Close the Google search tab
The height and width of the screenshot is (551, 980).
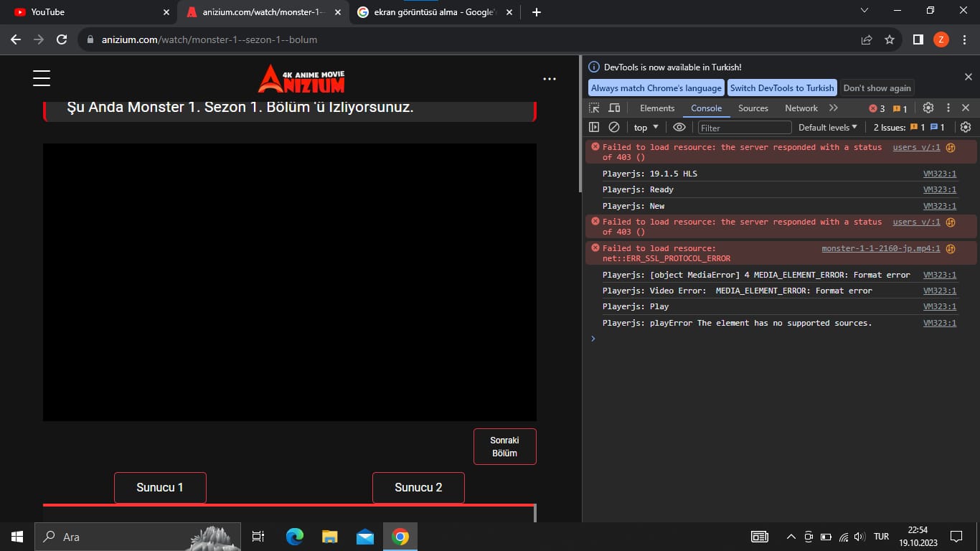509,12
